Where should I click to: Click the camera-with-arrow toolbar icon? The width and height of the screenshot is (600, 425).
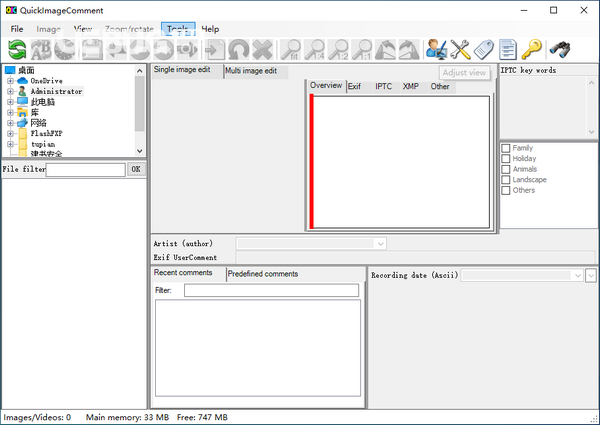click(187, 50)
